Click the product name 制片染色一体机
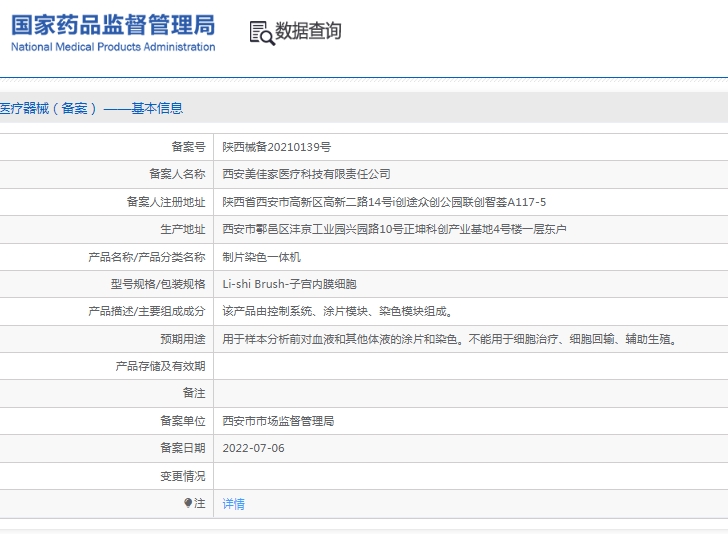 tap(261, 257)
